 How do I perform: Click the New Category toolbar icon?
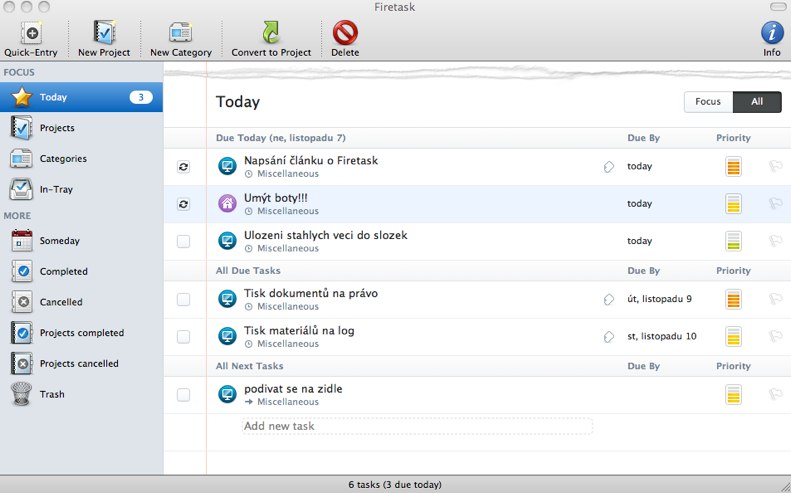[180, 33]
